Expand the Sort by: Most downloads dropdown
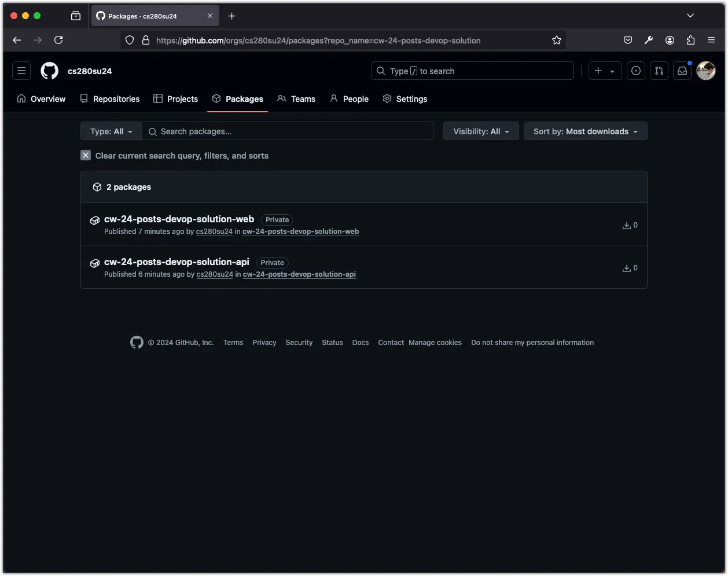 (585, 131)
